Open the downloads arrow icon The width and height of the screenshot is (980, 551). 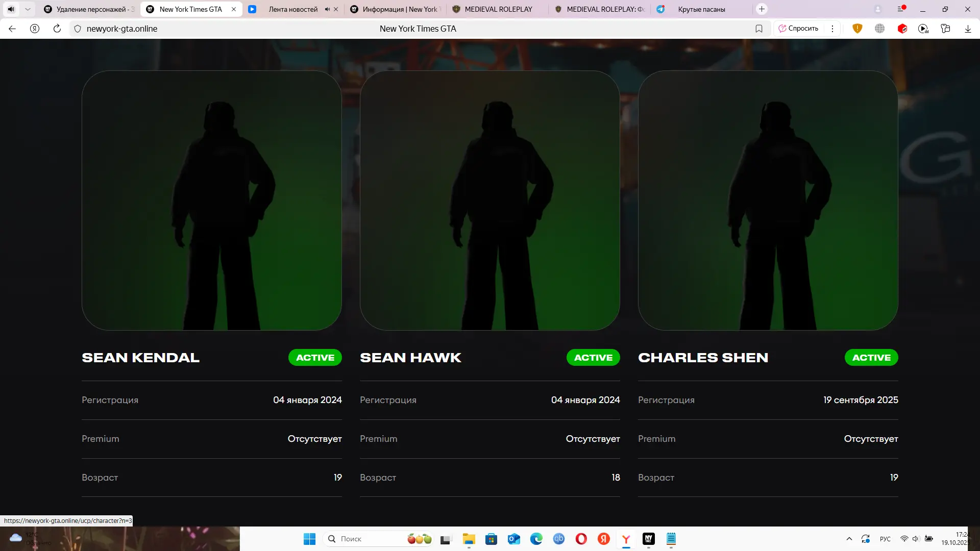[x=968, y=29]
